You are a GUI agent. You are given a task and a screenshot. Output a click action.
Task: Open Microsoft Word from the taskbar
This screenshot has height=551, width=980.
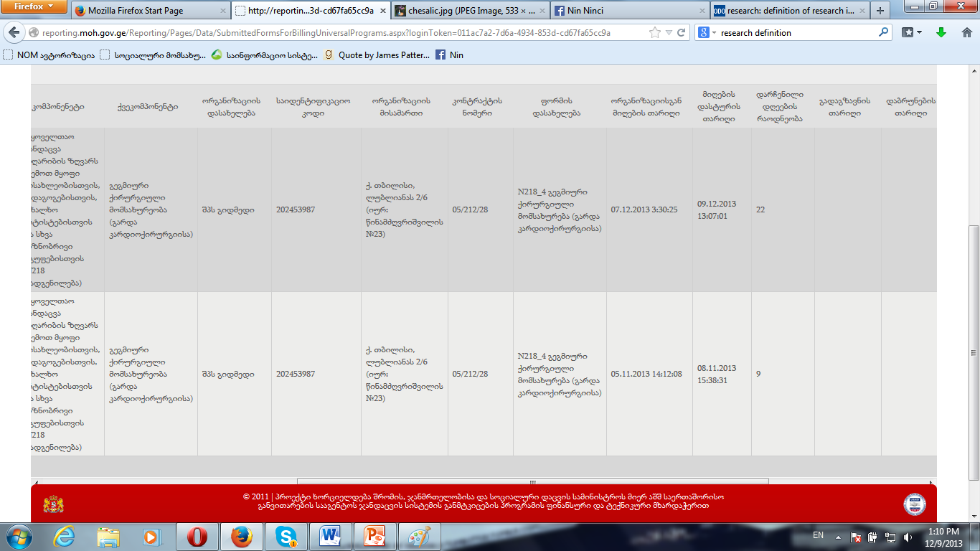pos(331,536)
